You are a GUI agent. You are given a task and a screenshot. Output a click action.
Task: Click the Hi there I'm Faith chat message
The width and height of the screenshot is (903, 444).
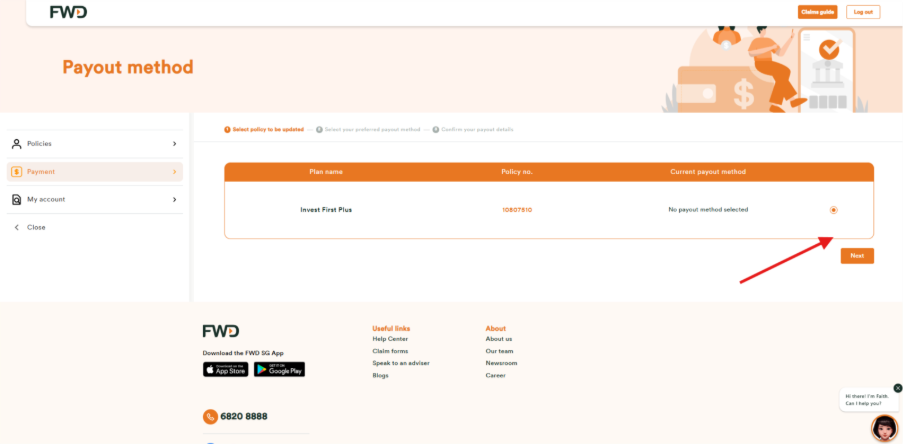[x=867, y=400]
